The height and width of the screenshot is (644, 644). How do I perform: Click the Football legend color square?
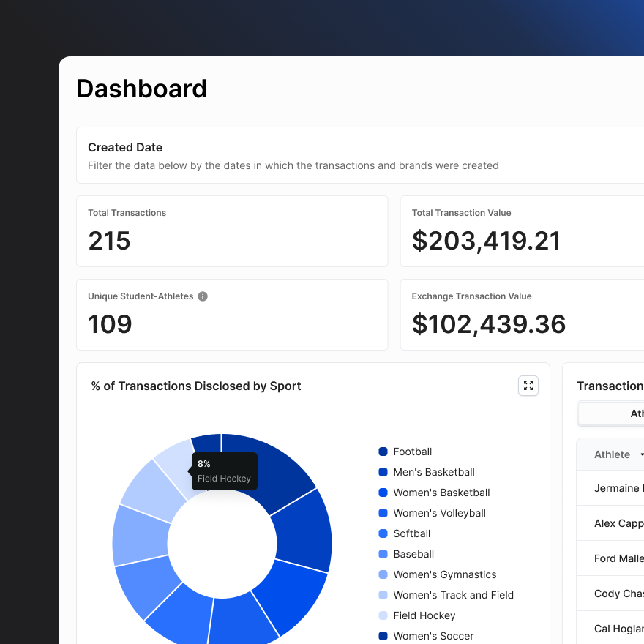[x=383, y=452]
